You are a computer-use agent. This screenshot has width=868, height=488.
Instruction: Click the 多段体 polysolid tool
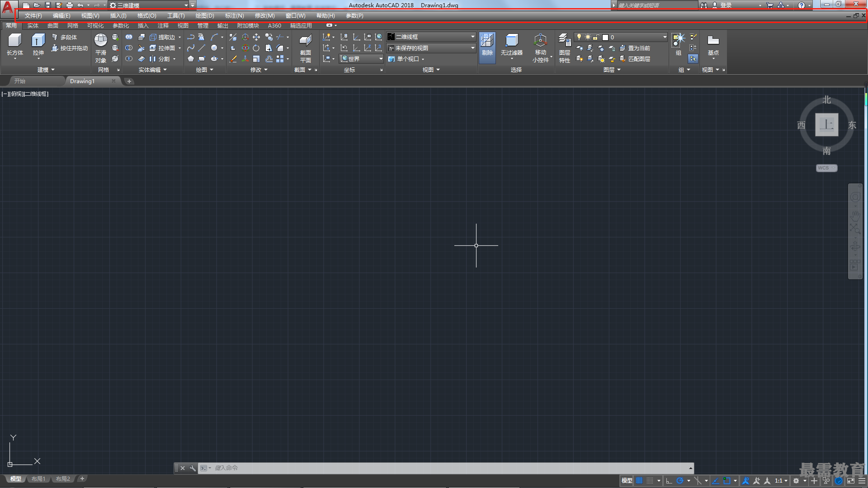point(64,37)
